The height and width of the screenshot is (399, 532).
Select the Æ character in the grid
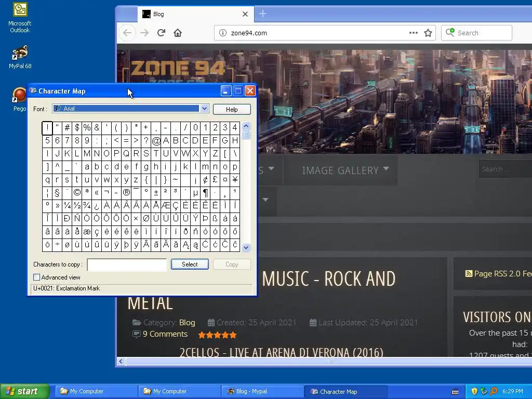click(x=166, y=206)
